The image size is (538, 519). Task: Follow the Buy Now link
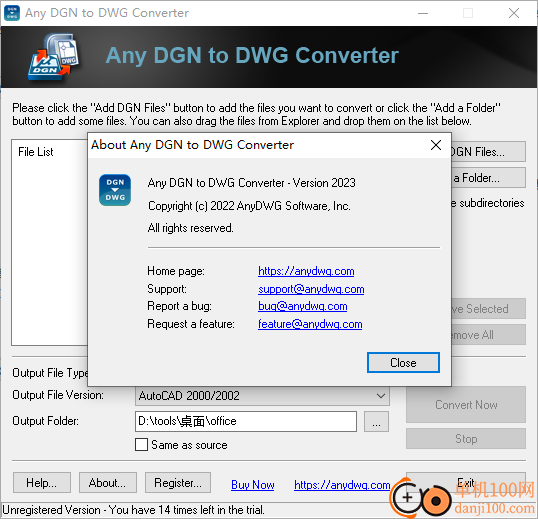[x=253, y=485]
